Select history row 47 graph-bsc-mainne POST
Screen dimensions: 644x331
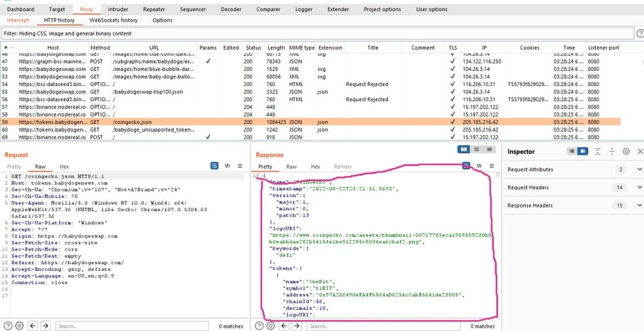click(x=311, y=62)
